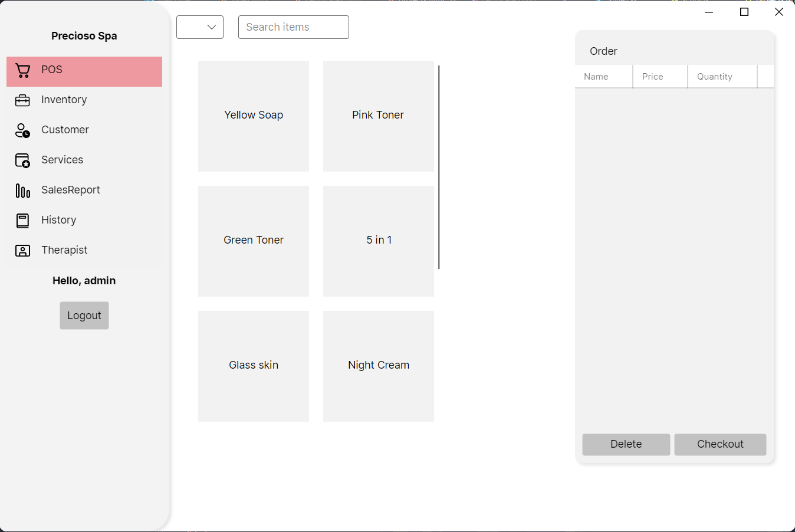The width and height of the screenshot is (795, 532).
Task: Focus the Search items field
Action: 293,27
